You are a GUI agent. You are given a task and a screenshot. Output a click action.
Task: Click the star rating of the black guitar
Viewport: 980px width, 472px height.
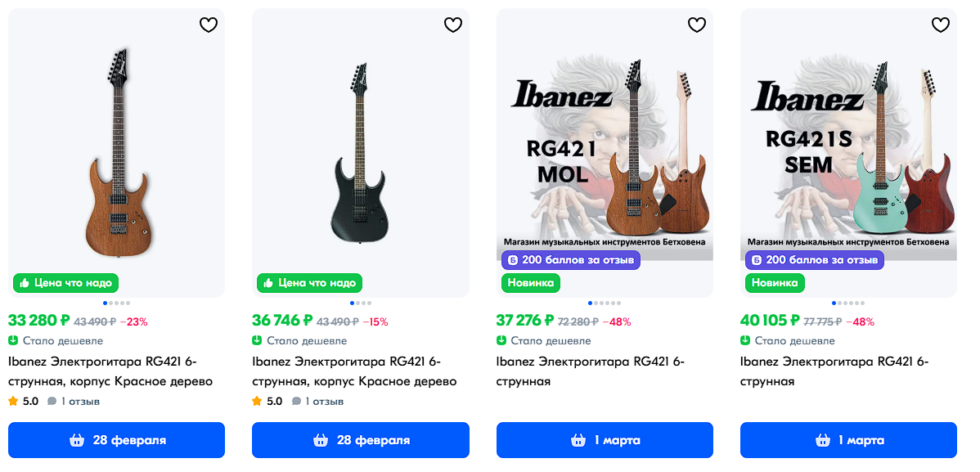click(x=257, y=402)
